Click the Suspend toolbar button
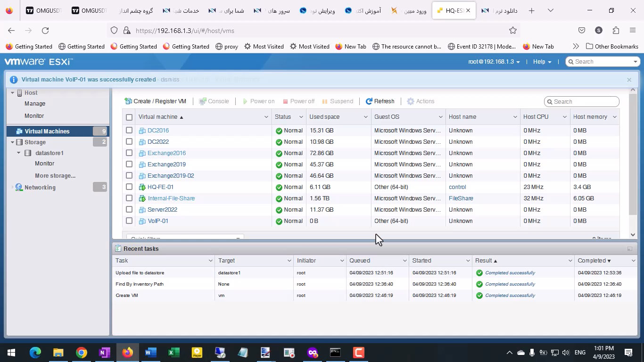The height and width of the screenshot is (362, 644). (x=338, y=101)
